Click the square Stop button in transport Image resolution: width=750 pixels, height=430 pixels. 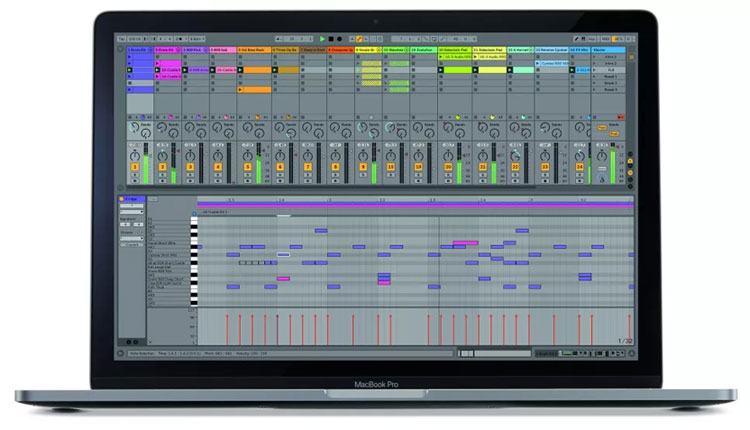tap(331, 39)
